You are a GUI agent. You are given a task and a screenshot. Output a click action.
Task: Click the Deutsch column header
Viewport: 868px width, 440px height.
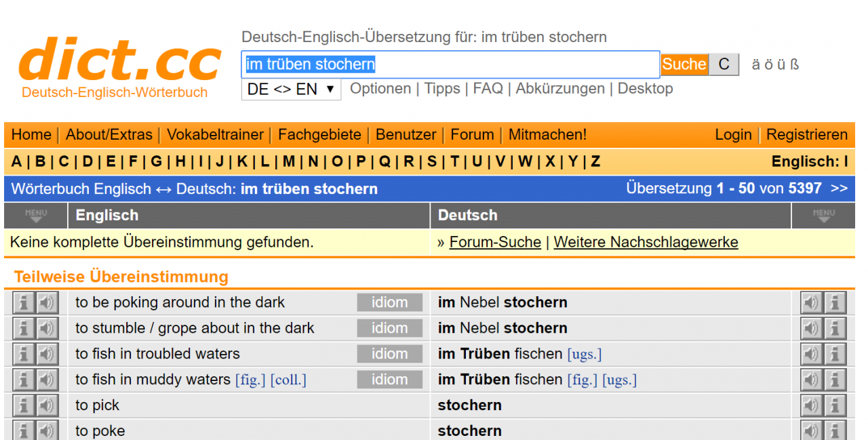468,216
